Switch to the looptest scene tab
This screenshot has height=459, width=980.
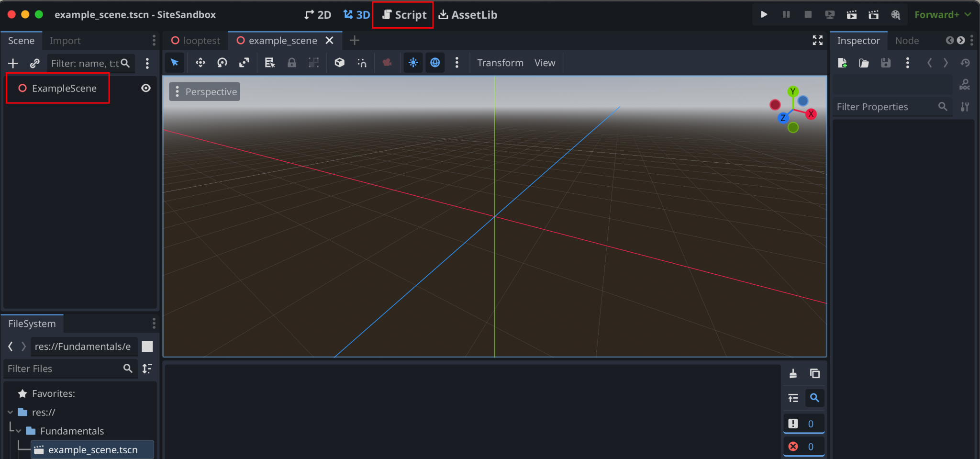tap(201, 40)
